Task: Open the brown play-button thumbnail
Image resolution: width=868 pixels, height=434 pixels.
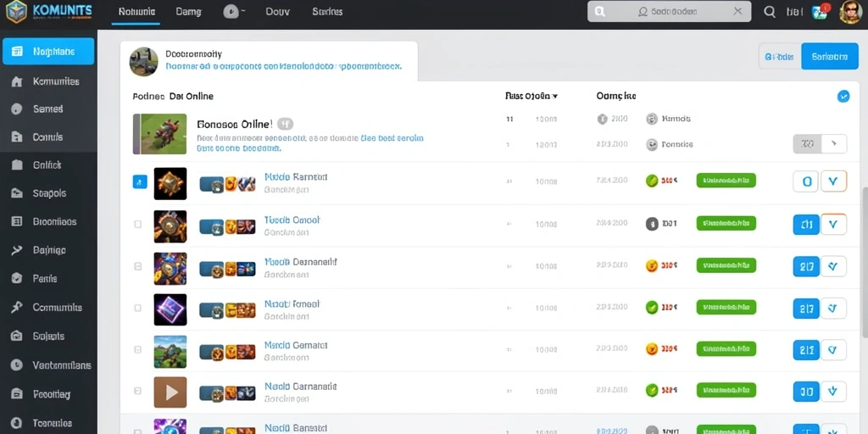Action: click(170, 392)
